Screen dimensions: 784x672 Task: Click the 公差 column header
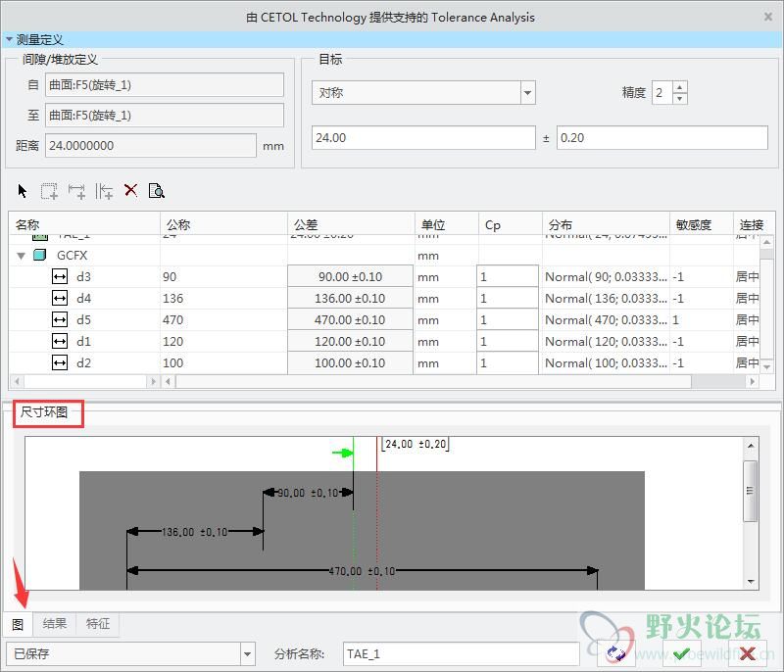click(351, 224)
